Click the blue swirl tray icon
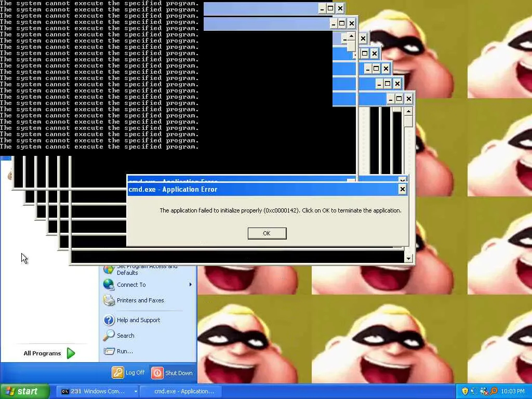 pos(474,391)
